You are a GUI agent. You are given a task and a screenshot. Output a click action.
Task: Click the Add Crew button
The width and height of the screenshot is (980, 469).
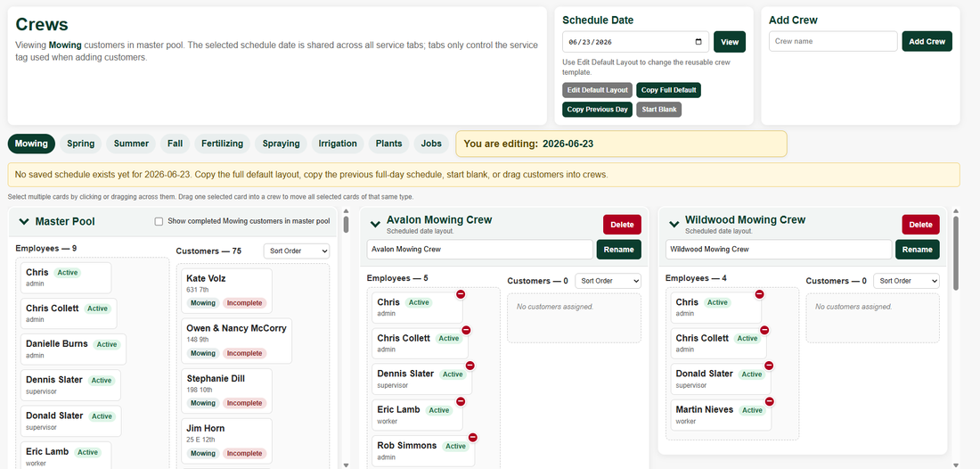coord(927,41)
